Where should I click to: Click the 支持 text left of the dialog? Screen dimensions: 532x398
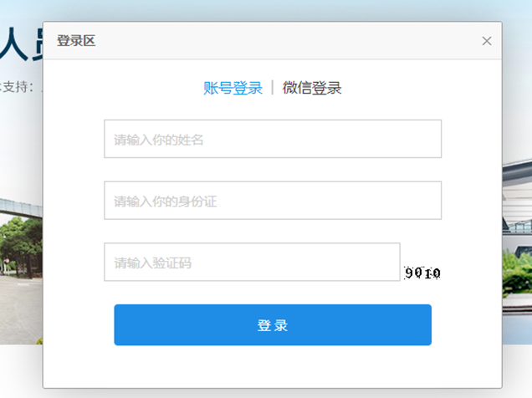[x=17, y=85]
